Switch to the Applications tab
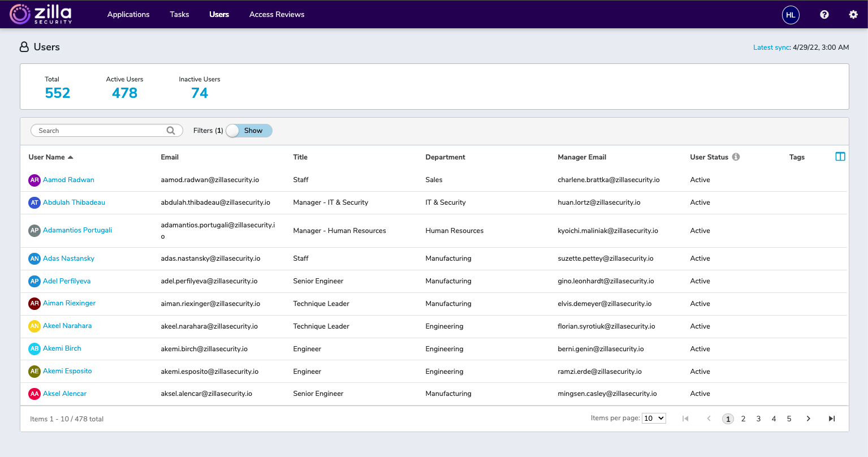 [x=128, y=14]
